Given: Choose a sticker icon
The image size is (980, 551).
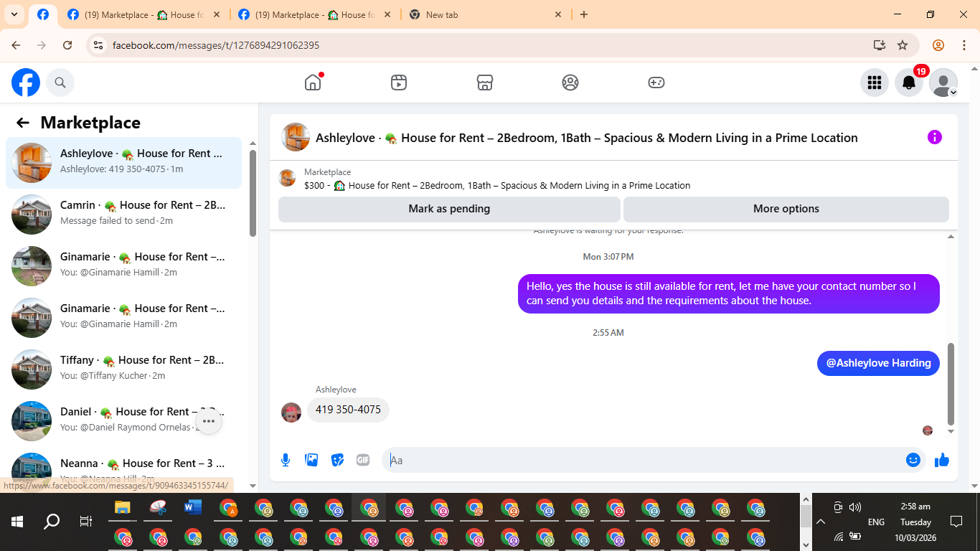Looking at the screenshot, I should click(337, 460).
